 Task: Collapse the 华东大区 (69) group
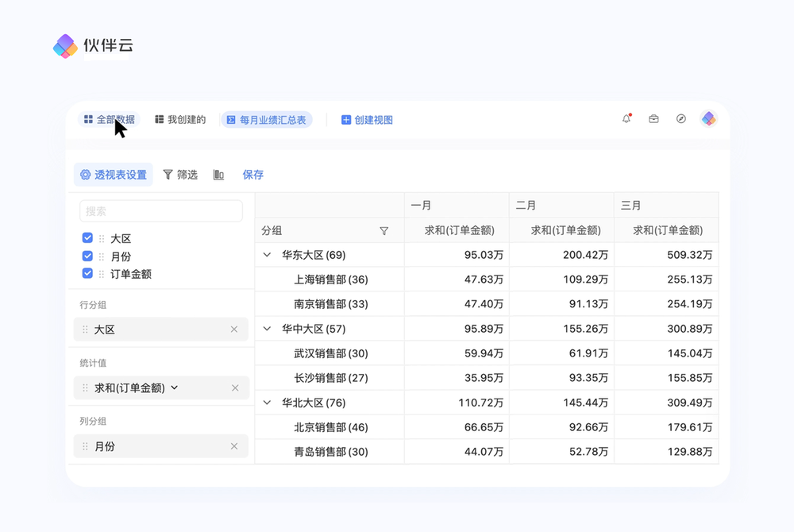[x=267, y=255]
